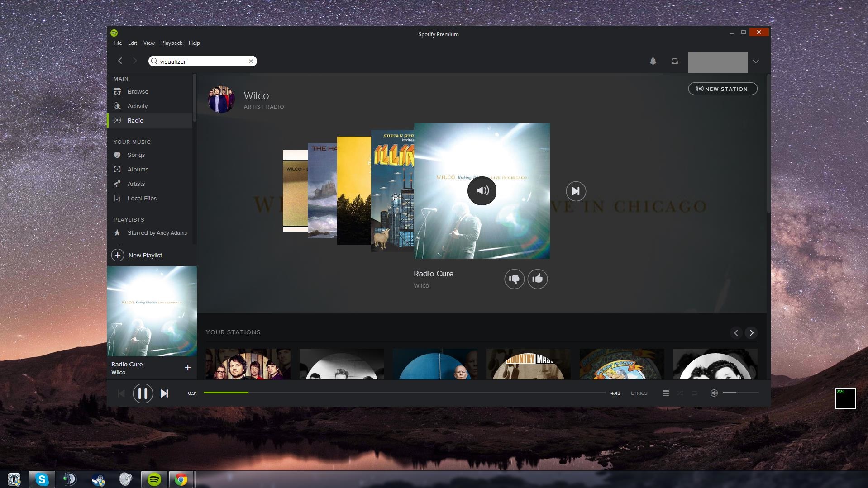Toggle repeat playback
The width and height of the screenshot is (868, 488).
point(694,393)
